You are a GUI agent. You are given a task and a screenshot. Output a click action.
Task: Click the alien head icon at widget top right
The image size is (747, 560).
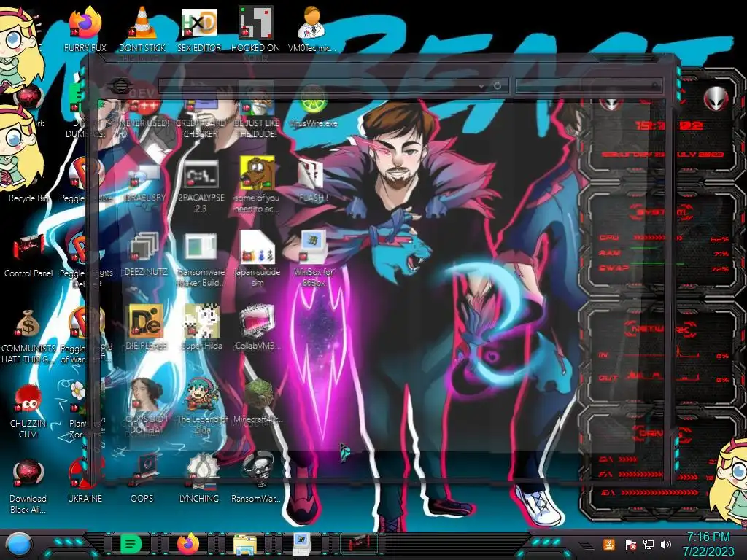click(716, 98)
